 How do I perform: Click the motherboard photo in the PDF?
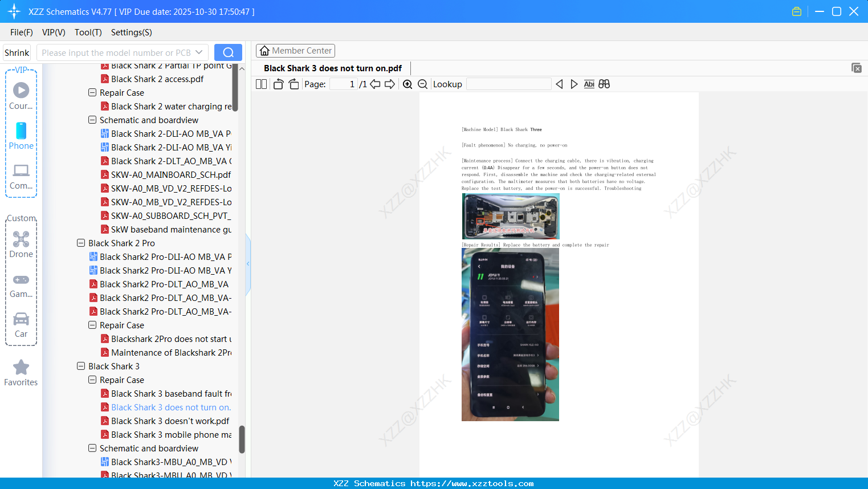[x=511, y=216]
